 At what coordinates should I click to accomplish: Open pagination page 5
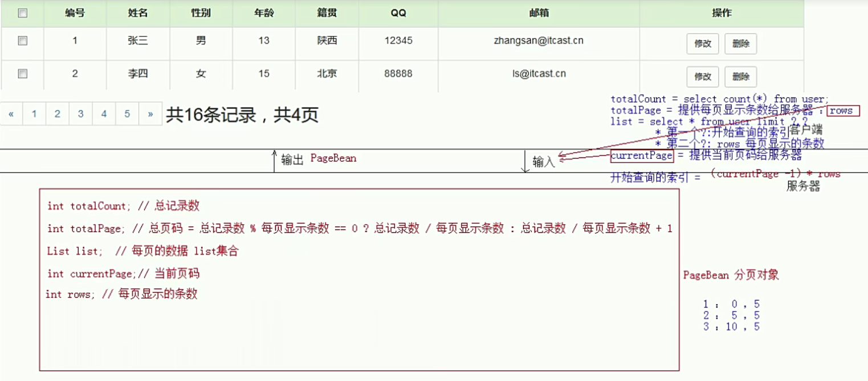coord(127,114)
